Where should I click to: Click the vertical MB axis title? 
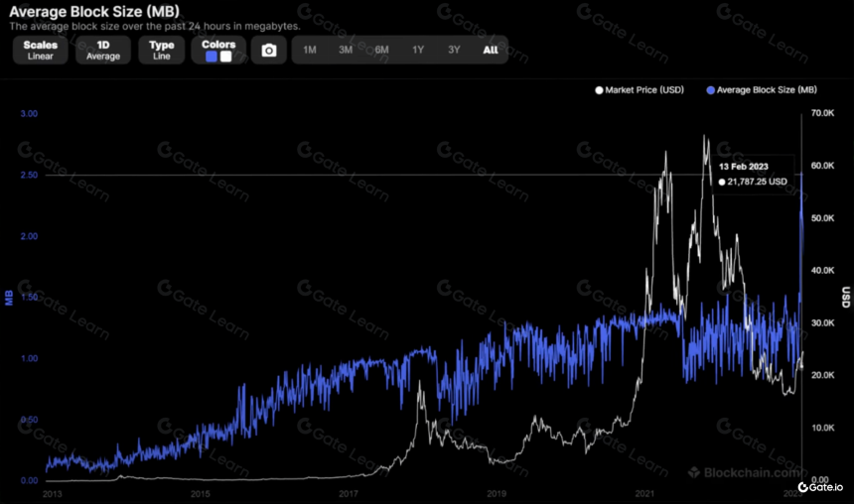click(9, 298)
